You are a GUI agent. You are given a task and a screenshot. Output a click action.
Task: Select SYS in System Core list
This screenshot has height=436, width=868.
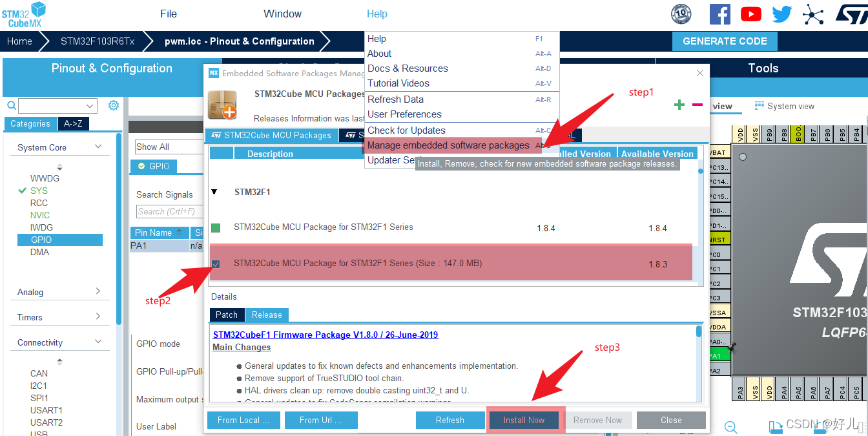39,191
